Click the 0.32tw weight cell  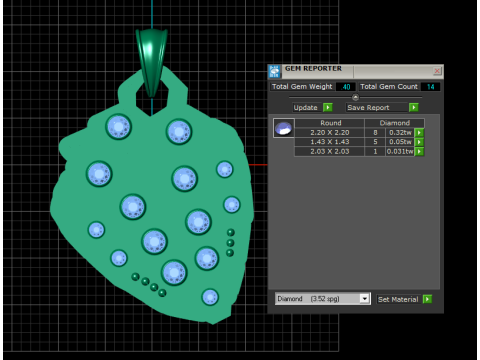click(x=400, y=132)
